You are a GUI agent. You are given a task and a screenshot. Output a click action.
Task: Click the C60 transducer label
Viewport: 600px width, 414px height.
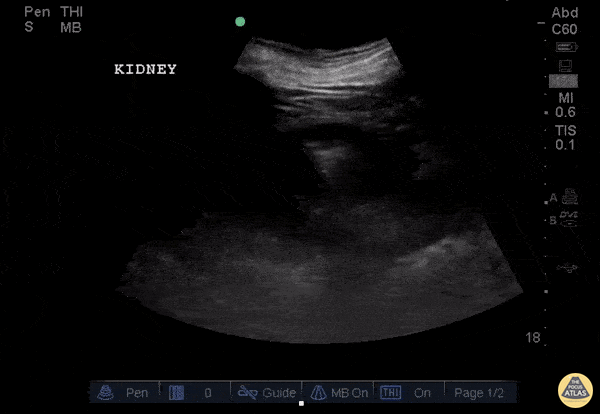pyautogui.click(x=564, y=29)
